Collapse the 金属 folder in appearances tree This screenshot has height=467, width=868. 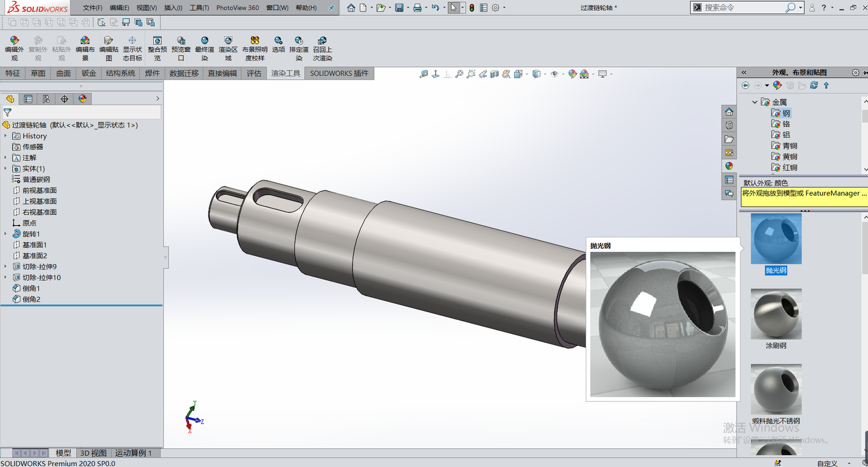tap(755, 102)
